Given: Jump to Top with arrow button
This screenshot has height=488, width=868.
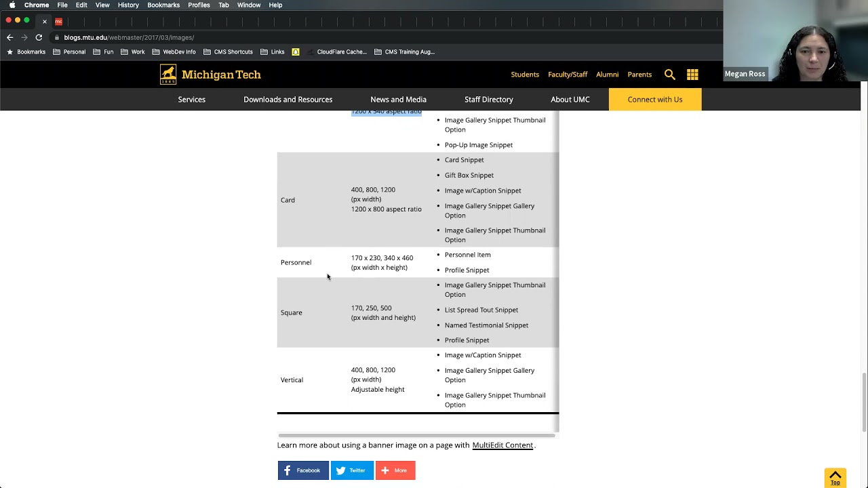Looking at the screenshot, I should pyautogui.click(x=835, y=478).
